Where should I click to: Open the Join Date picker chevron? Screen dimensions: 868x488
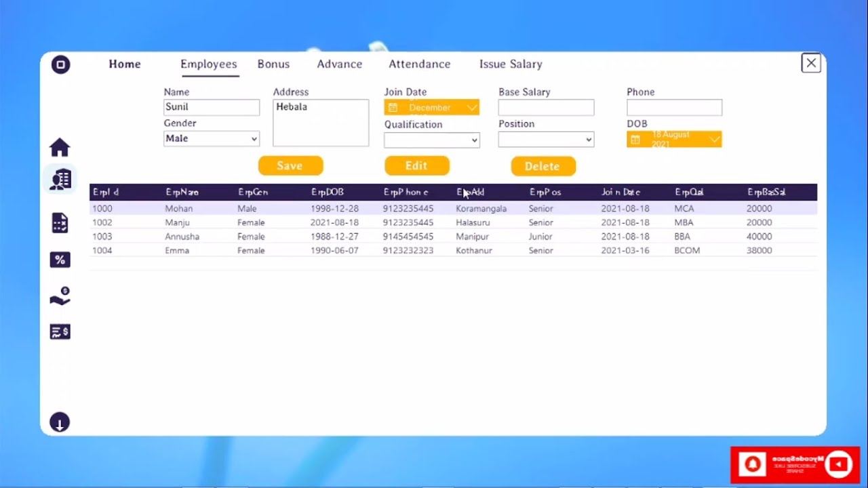[x=472, y=107]
